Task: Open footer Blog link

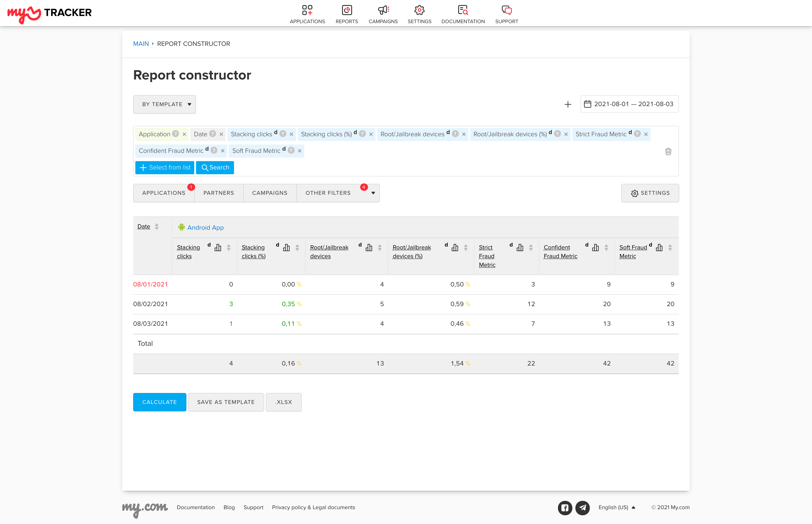Action: [229, 507]
